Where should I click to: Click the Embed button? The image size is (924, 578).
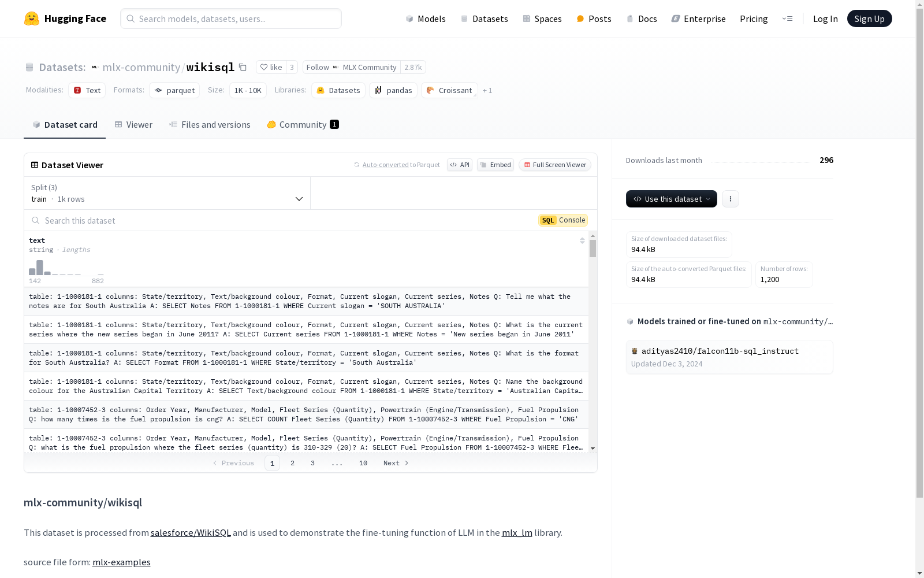click(x=495, y=165)
